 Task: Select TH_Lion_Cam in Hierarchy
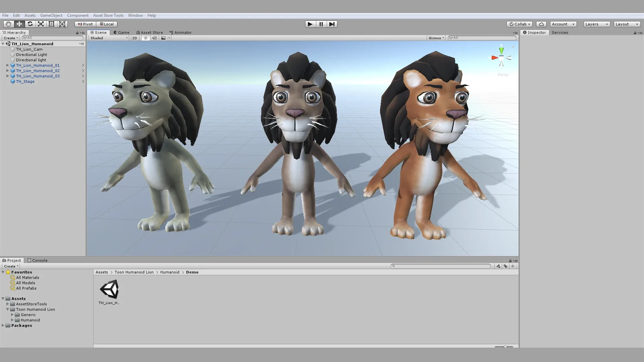coord(29,49)
